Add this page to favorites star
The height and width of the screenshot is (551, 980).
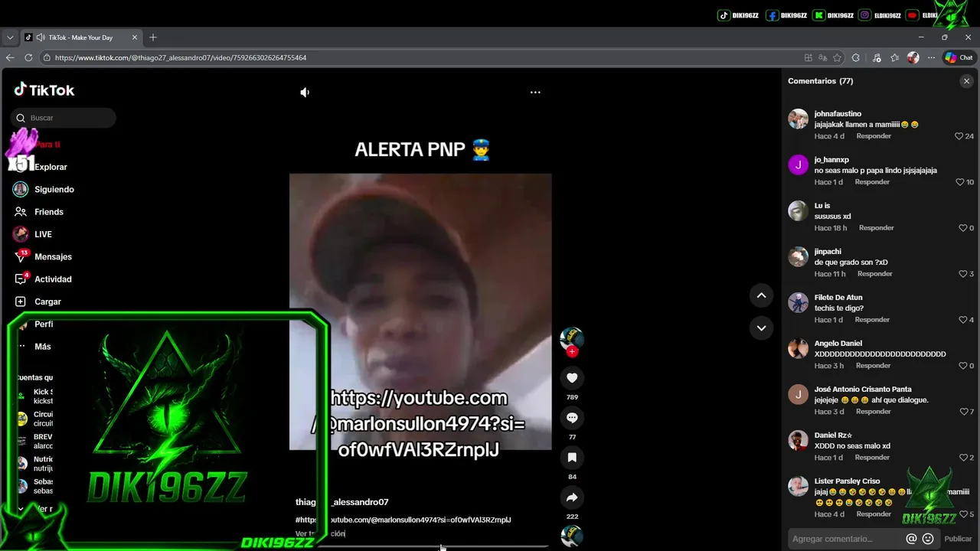837,57
